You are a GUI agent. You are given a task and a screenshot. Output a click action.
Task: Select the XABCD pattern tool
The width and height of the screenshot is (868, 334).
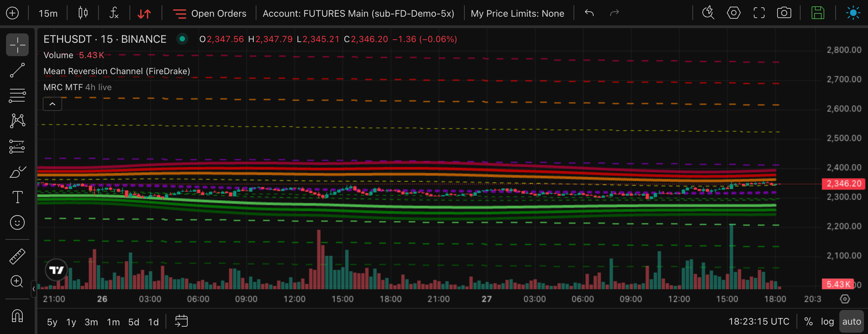click(17, 121)
